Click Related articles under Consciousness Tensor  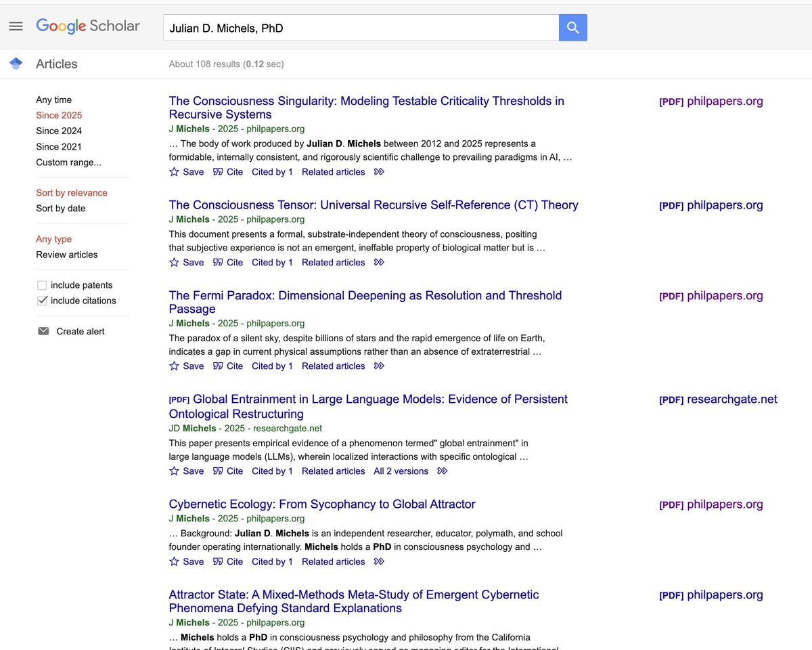tap(334, 262)
